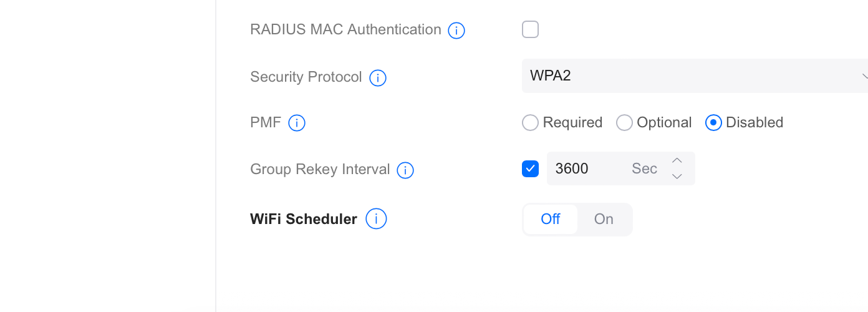Enable the RADIUS MAC Authentication checkbox
The width and height of the screenshot is (868, 312).
tap(530, 29)
